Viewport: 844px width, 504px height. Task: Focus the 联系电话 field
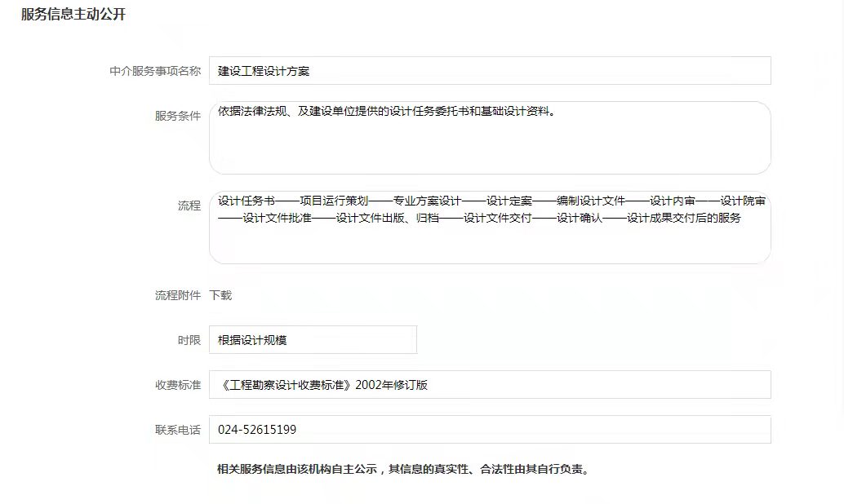tap(490, 430)
